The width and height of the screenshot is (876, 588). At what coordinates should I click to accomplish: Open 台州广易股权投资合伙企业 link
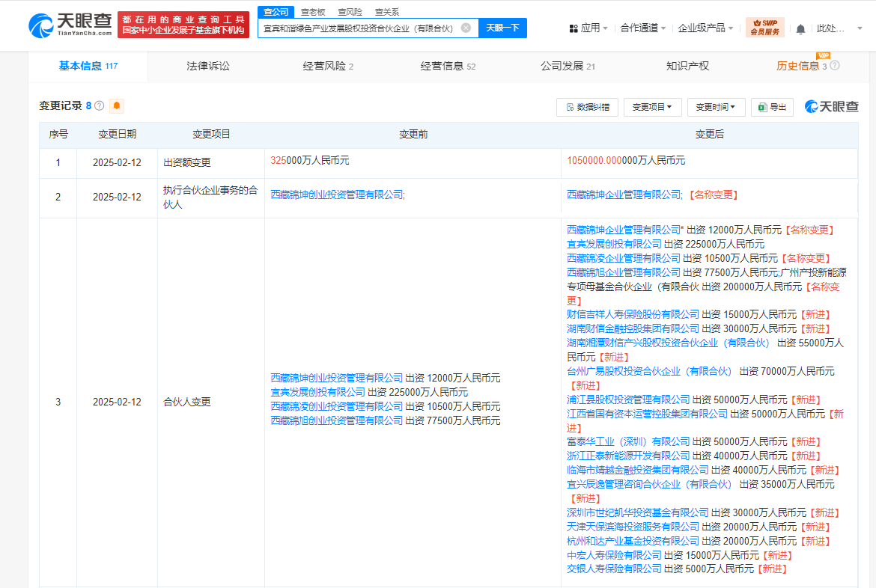click(649, 371)
